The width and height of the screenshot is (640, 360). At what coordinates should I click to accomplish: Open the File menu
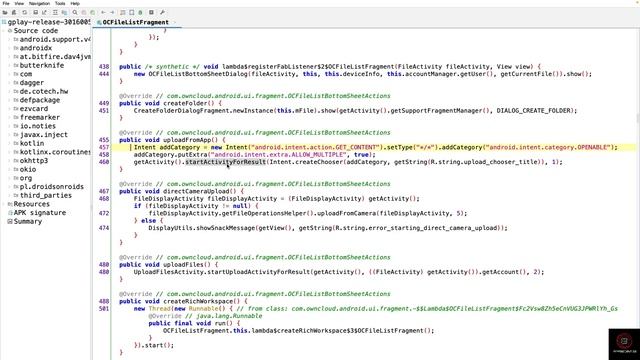click(x=6, y=3)
